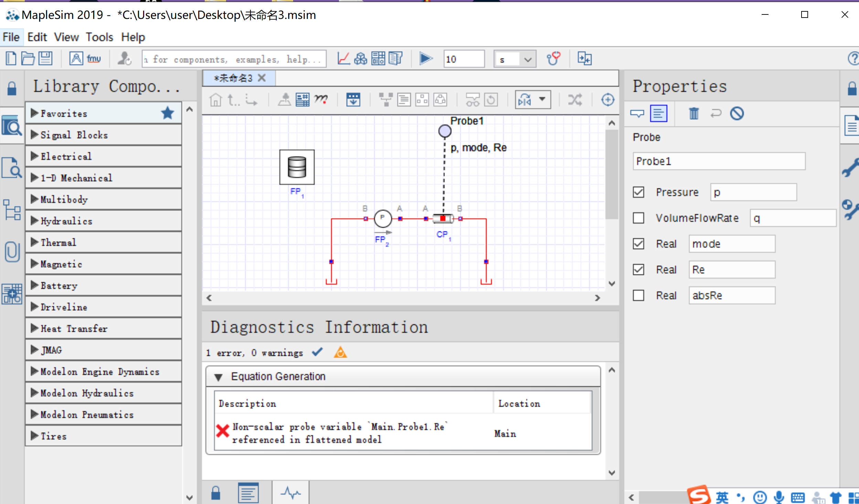Image resolution: width=859 pixels, height=504 pixels.
Task: Switch to the properties list view icon
Action: [x=658, y=113]
